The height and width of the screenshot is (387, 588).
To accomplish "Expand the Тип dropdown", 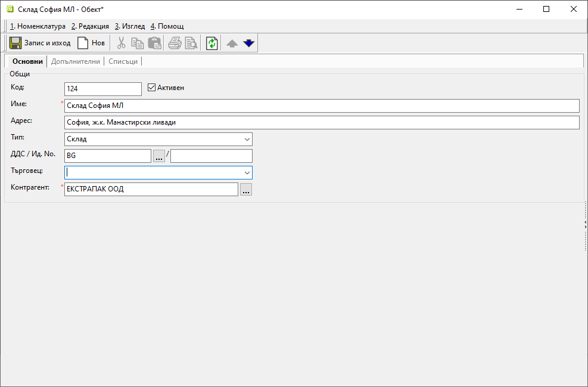I will point(247,139).
